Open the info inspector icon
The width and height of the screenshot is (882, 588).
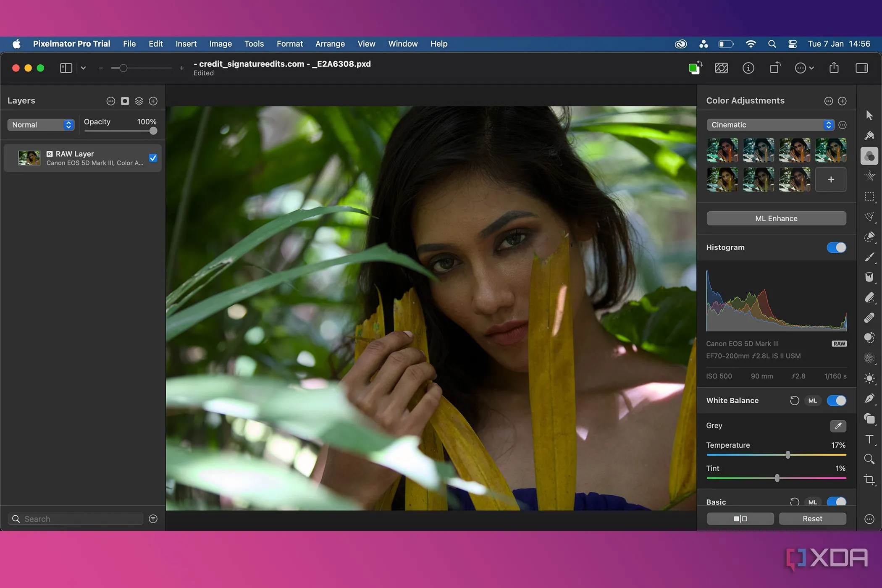[x=748, y=68]
